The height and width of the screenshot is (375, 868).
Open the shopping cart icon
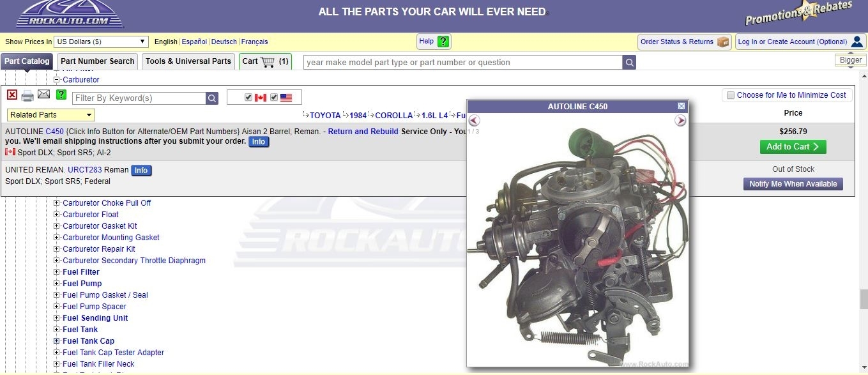(x=268, y=61)
